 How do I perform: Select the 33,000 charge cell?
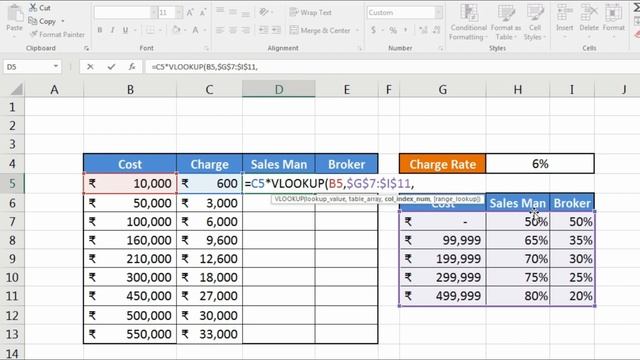(x=209, y=334)
